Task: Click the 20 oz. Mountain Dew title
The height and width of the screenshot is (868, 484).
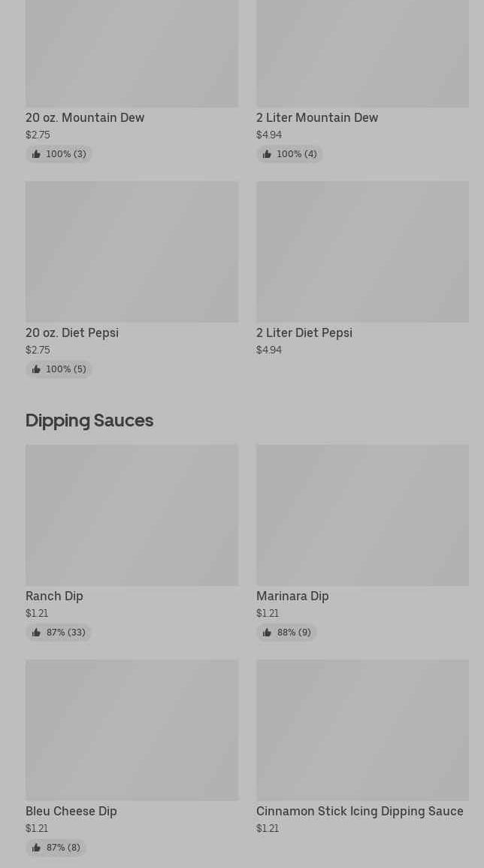Action: pyautogui.click(x=85, y=117)
